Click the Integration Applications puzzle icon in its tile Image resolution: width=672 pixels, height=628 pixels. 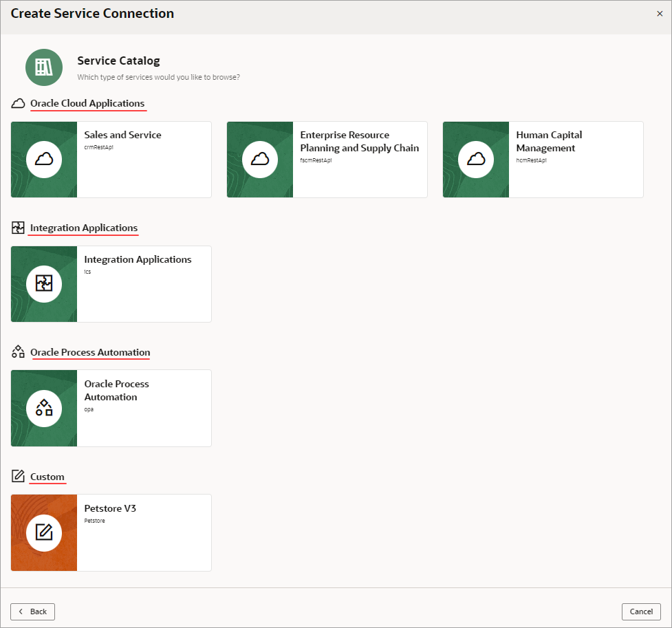pos(43,283)
